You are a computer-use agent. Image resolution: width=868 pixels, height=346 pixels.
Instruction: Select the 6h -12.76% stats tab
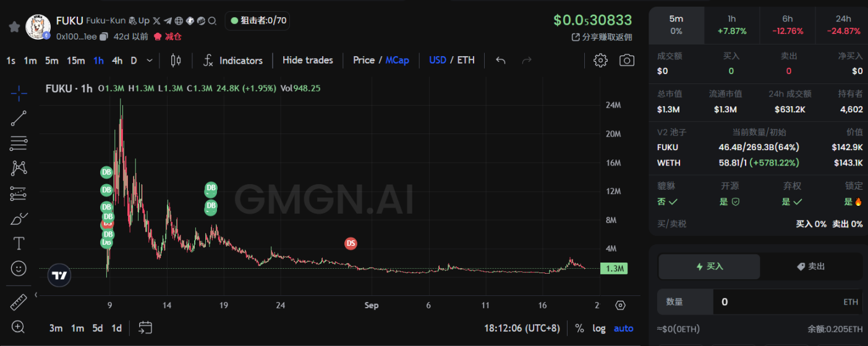(788, 25)
